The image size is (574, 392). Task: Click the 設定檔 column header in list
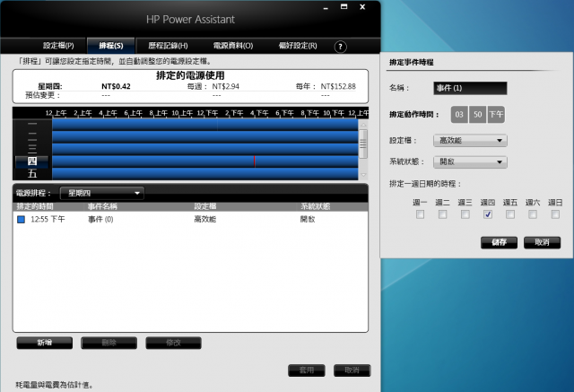click(x=205, y=206)
